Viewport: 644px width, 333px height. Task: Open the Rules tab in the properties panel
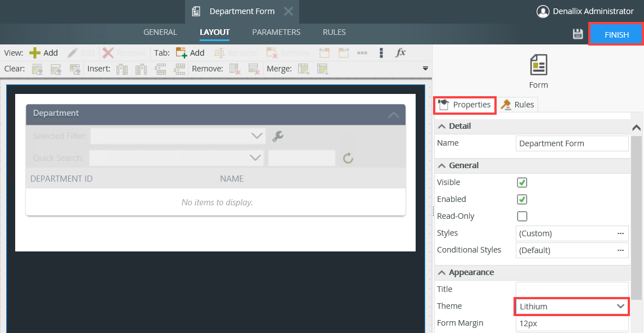517,105
